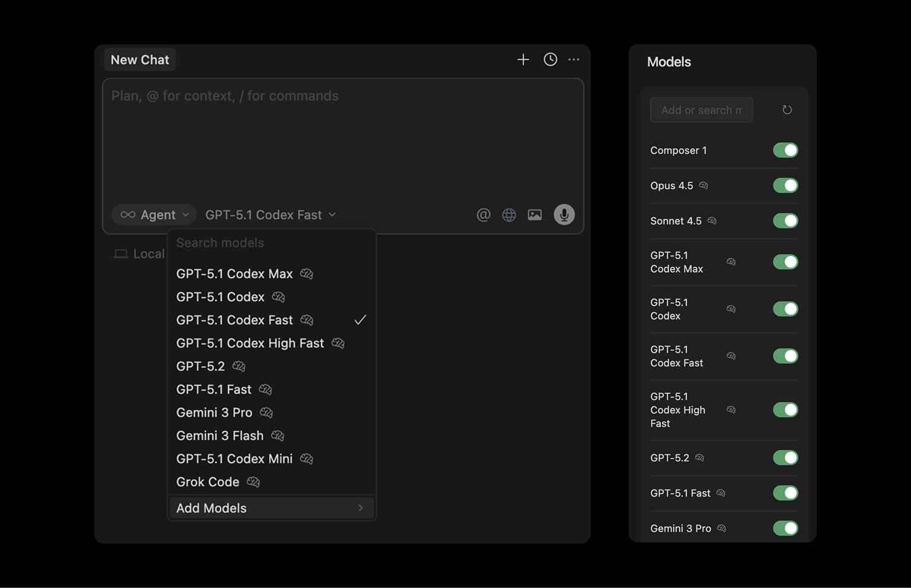This screenshot has height=588, width=911.
Task: Click brain icon beside Gemini 3 Pro in Models panel
Action: pyautogui.click(x=721, y=528)
